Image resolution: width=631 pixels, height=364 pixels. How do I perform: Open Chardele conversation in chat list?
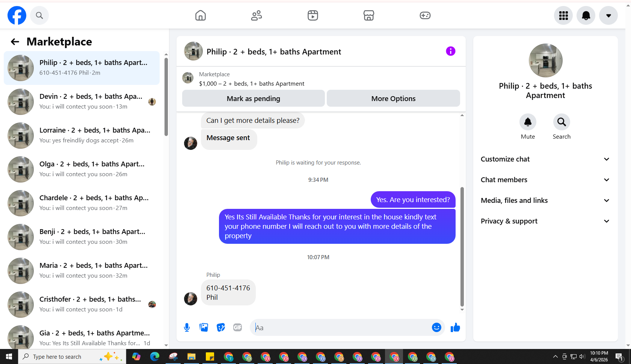pos(82,203)
